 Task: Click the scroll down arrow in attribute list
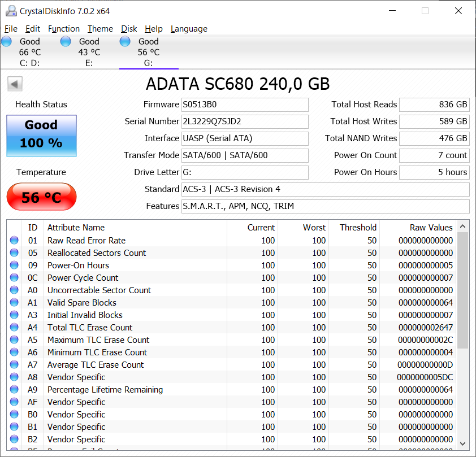pos(462,443)
